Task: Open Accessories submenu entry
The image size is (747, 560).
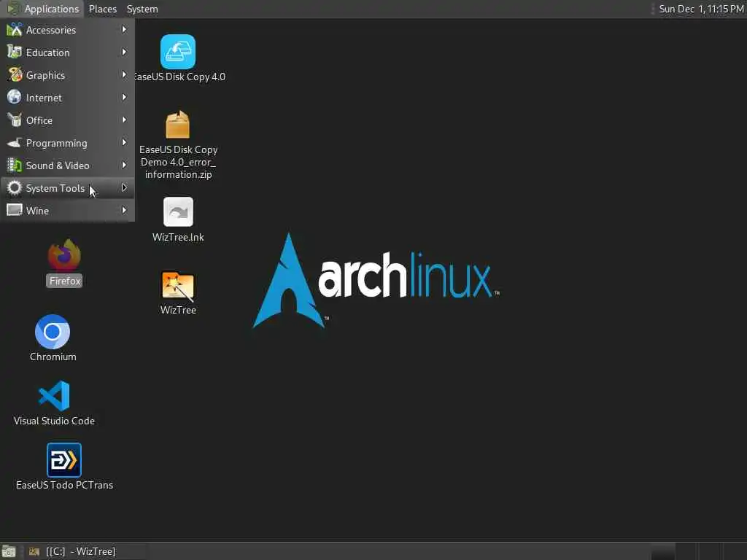Action: click(x=68, y=30)
